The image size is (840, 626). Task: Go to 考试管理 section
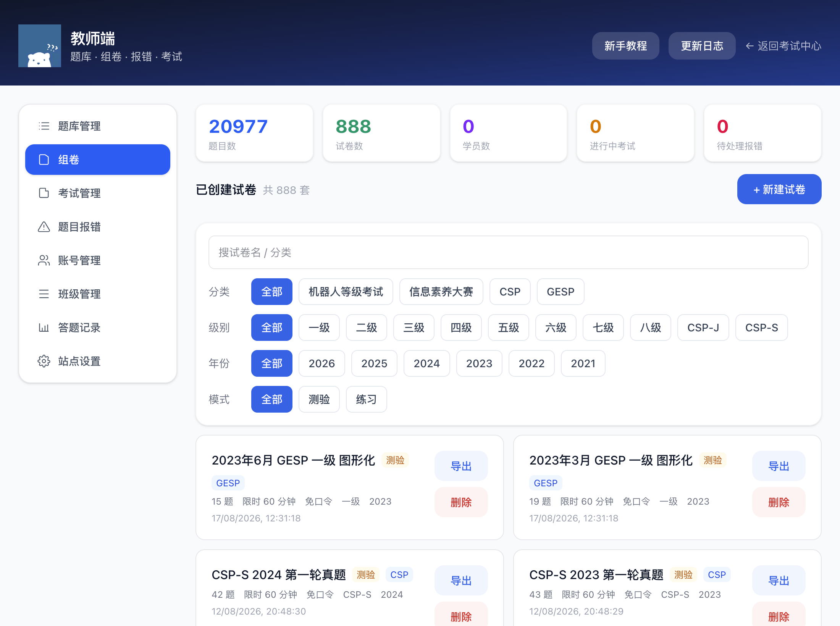98,193
